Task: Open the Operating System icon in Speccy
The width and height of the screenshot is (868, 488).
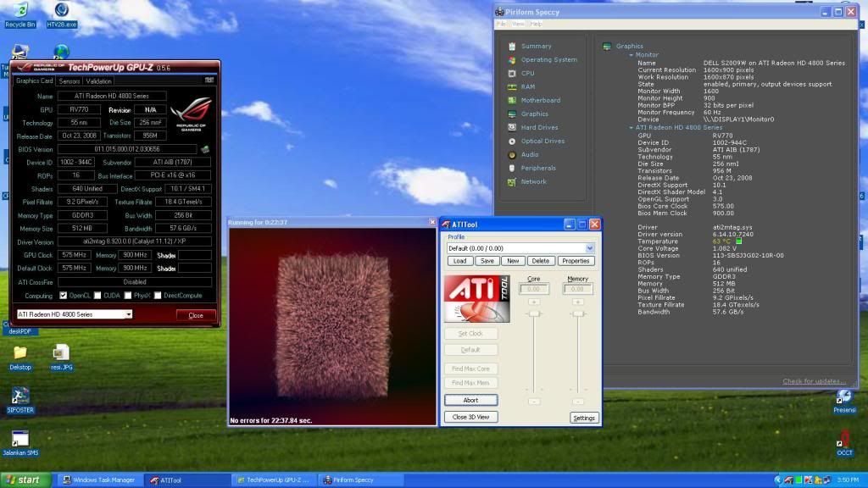Action: (512, 60)
